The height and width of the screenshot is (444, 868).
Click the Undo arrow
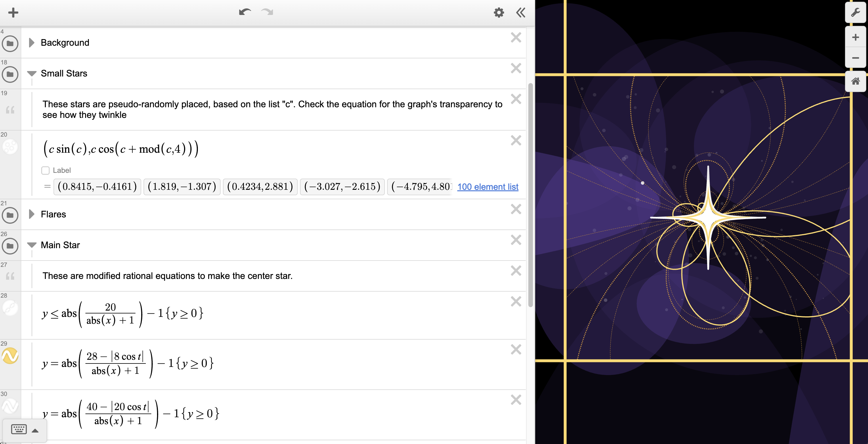pyautogui.click(x=245, y=12)
